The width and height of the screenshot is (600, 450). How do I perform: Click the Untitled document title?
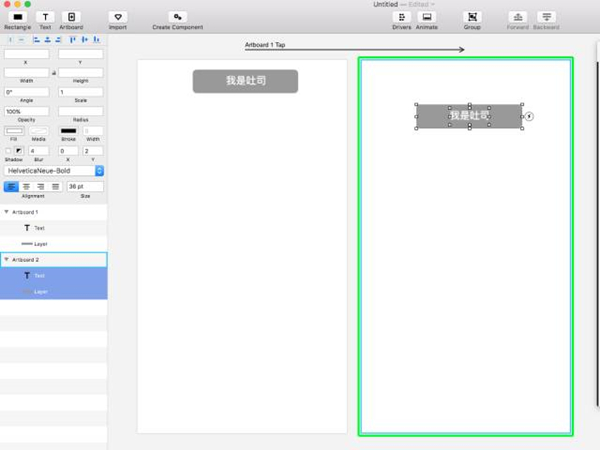click(x=385, y=4)
